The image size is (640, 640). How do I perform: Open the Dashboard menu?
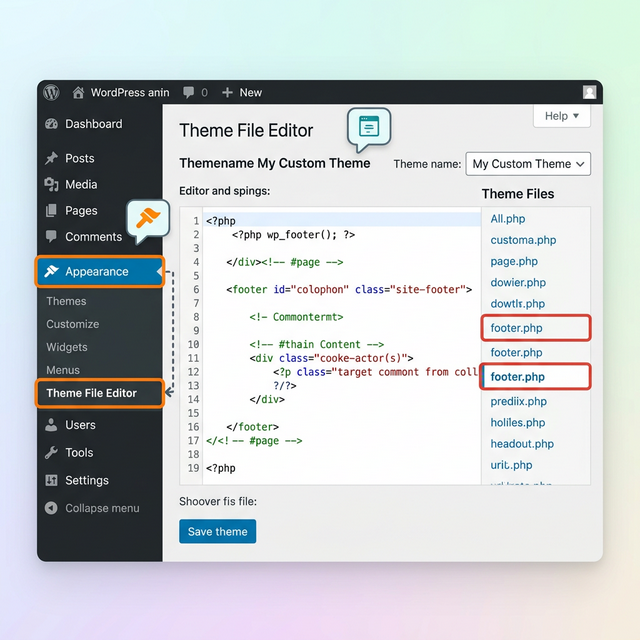94,124
